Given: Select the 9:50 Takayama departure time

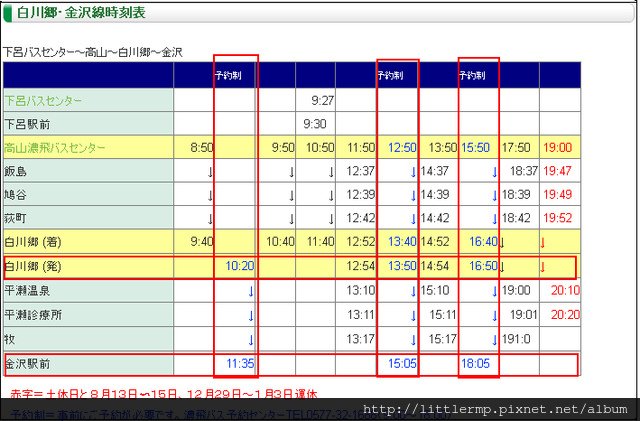Looking at the screenshot, I should [x=283, y=147].
